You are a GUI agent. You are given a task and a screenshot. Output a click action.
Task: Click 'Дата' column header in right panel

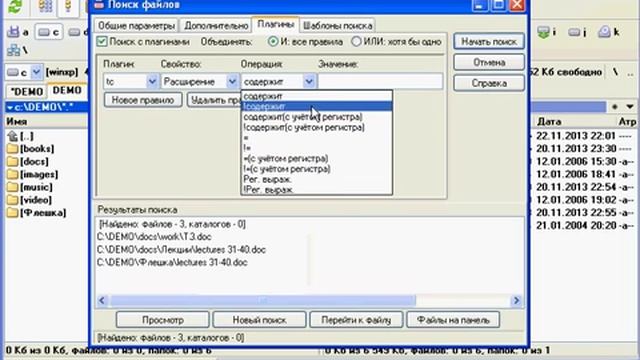coord(549,122)
